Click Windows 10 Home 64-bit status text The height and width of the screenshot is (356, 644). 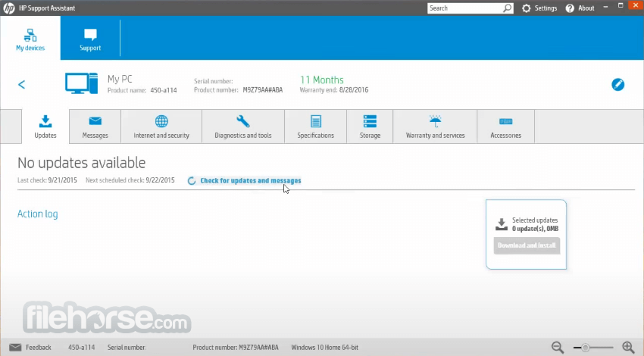(x=325, y=348)
